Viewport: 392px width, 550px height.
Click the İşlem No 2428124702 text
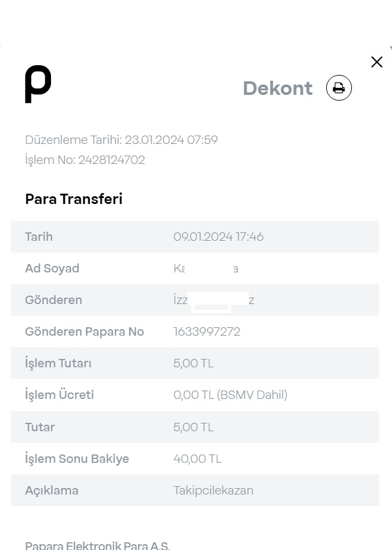click(85, 160)
